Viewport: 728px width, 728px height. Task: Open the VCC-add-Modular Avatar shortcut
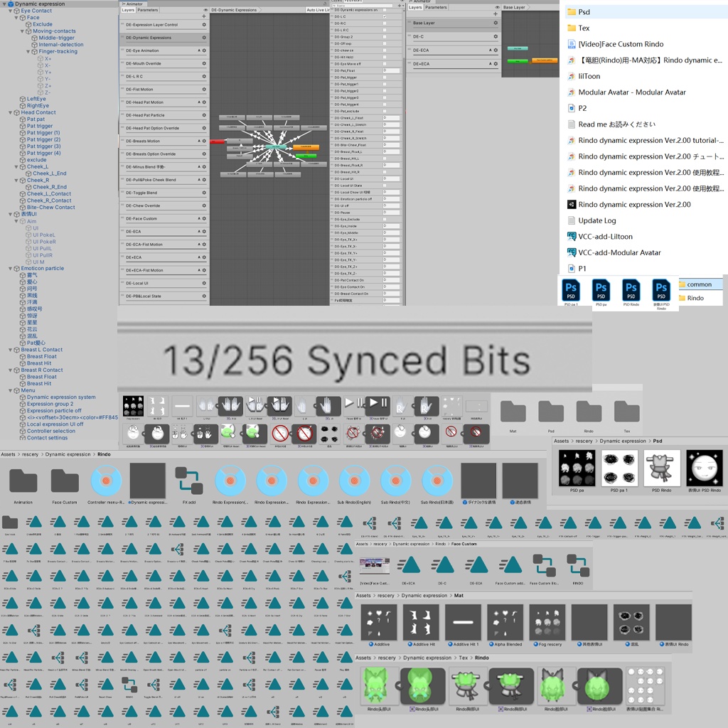pyautogui.click(x=619, y=252)
